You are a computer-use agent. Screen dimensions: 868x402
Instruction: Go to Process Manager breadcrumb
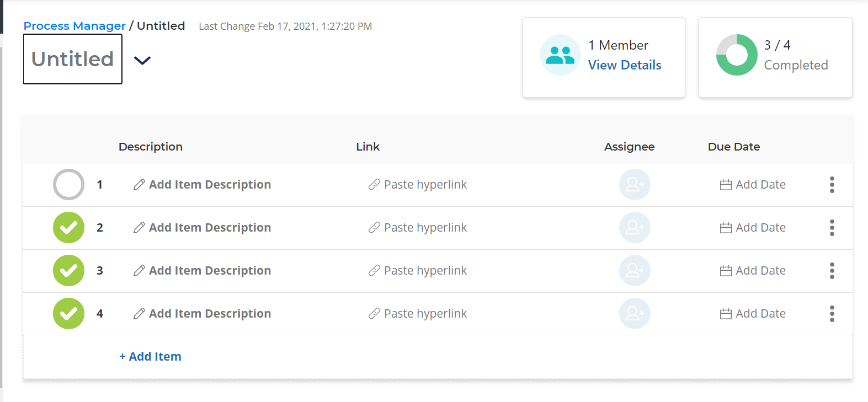coord(74,26)
